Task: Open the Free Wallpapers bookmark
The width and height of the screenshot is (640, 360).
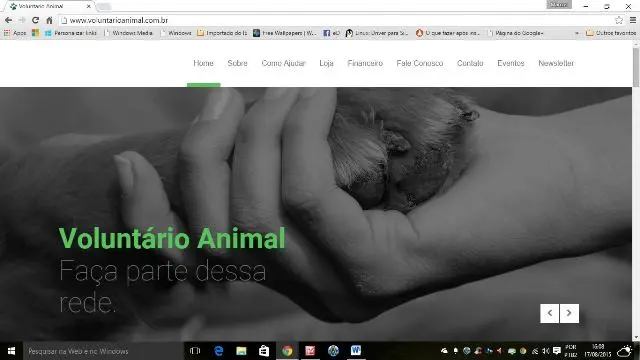Action: click(284, 33)
